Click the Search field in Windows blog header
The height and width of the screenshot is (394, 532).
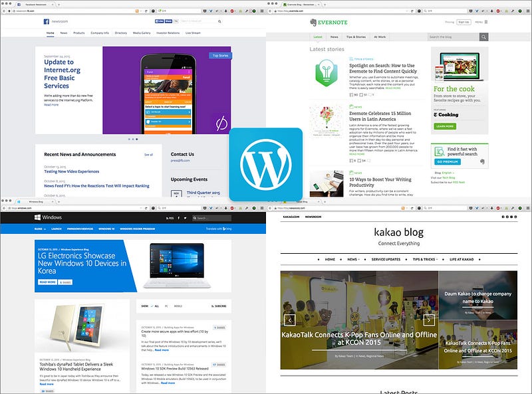point(211,218)
